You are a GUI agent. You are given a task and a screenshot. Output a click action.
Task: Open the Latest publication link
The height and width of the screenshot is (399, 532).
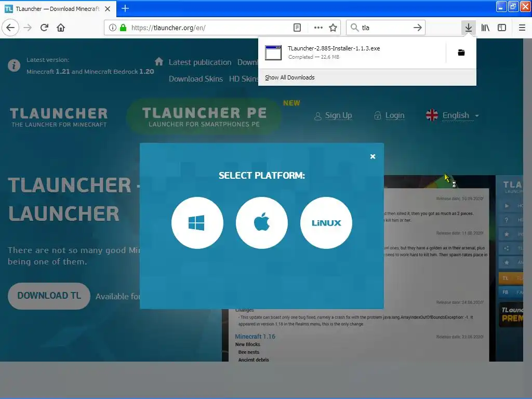(x=200, y=62)
